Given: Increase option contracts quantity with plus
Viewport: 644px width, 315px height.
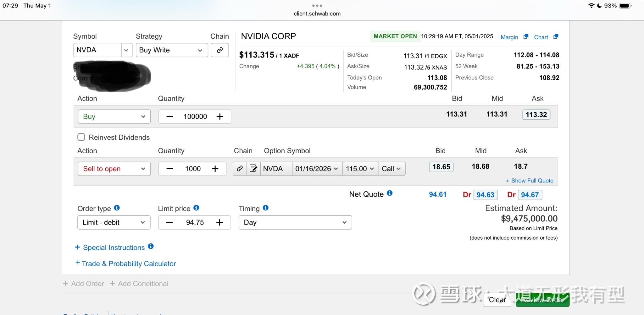Looking at the screenshot, I should tap(215, 169).
